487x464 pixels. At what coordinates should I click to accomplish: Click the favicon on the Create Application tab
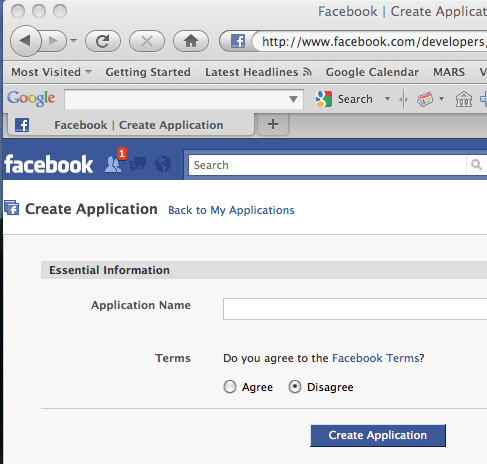point(22,125)
